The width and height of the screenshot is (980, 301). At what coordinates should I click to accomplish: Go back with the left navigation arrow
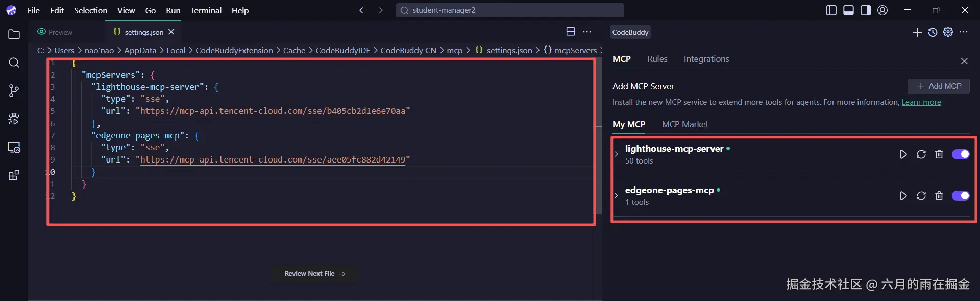pyautogui.click(x=361, y=10)
